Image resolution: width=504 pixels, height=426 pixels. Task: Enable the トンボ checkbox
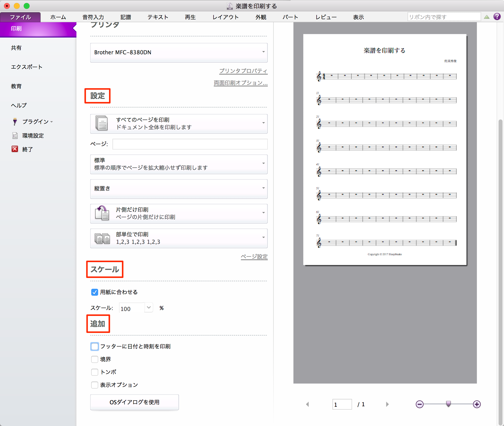click(94, 372)
